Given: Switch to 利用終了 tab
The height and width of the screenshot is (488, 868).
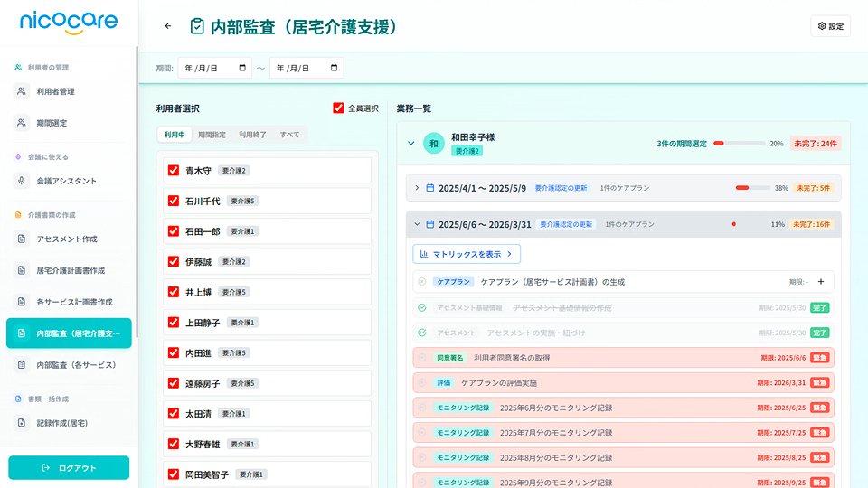Looking at the screenshot, I should tap(252, 135).
